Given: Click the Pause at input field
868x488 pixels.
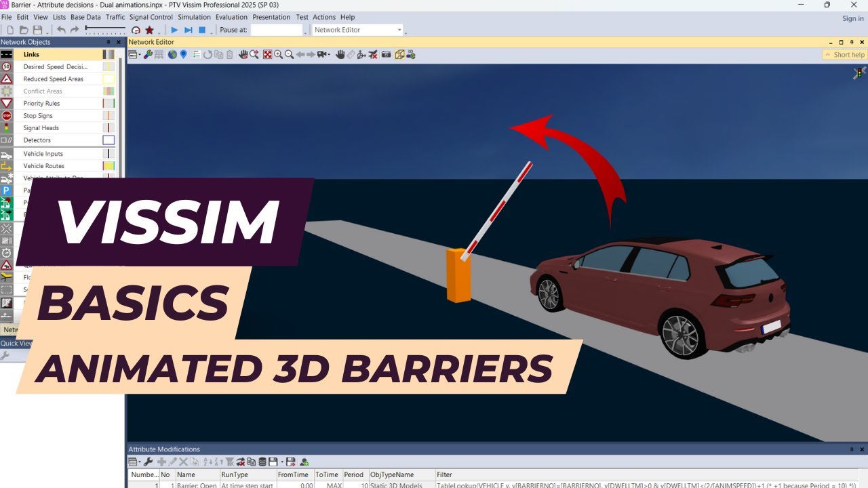Looking at the screenshot, I should pyautogui.click(x=276, y=30).
